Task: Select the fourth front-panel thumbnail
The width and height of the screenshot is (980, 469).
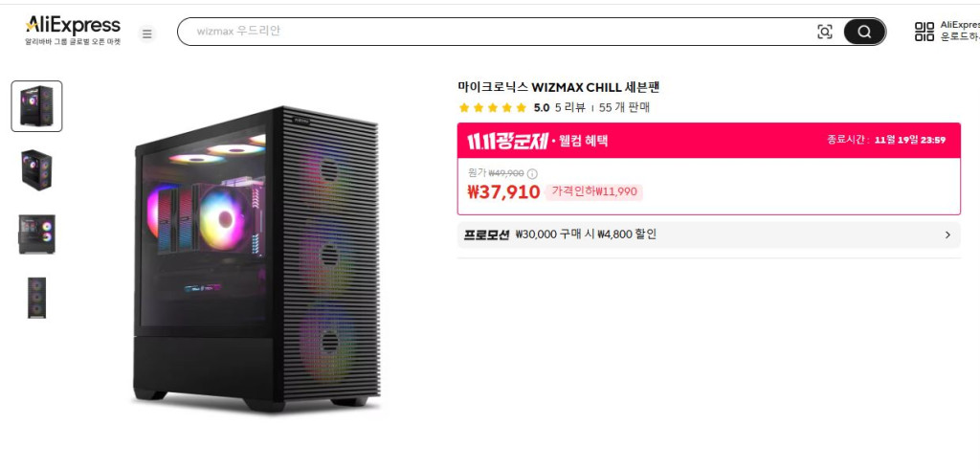Action: [x=37, y=298]
